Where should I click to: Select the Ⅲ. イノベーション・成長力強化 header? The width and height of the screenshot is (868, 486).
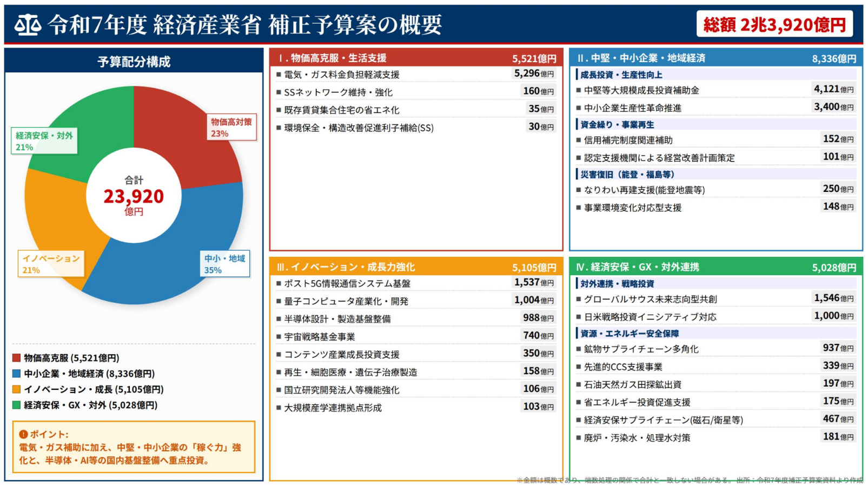coord(416,267)
